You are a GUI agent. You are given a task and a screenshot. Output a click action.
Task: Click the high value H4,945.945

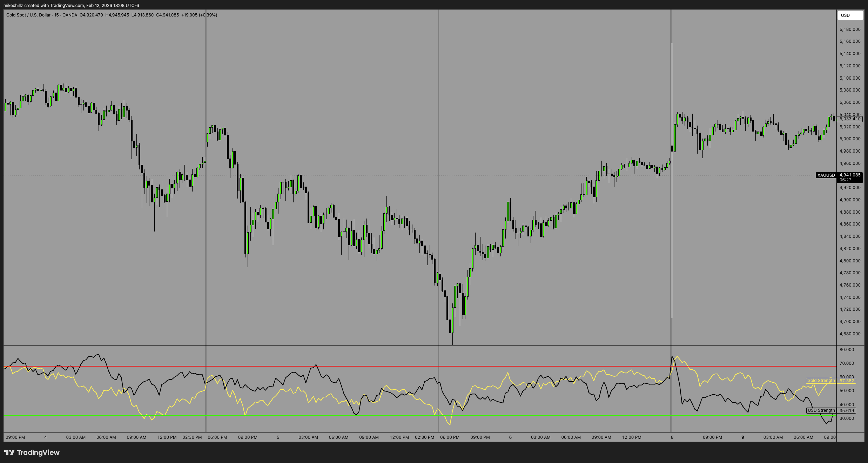(117, 15)
